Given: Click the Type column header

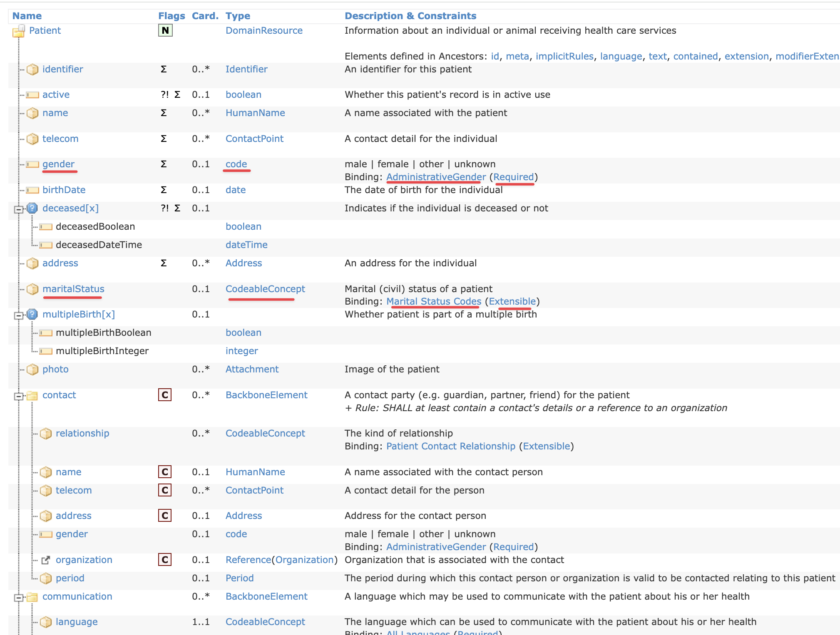Looking at the screenshot, I should click(238, 16).
